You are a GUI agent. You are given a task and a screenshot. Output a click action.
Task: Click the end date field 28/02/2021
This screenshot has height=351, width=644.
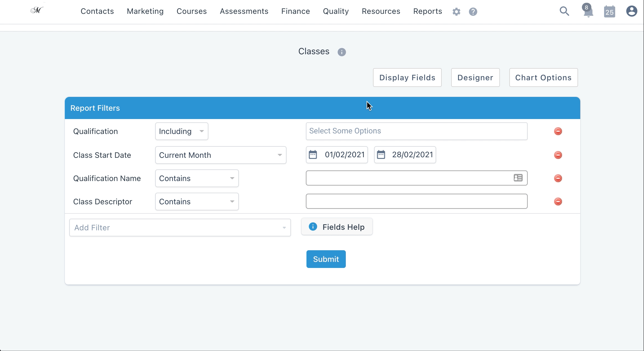405,155
